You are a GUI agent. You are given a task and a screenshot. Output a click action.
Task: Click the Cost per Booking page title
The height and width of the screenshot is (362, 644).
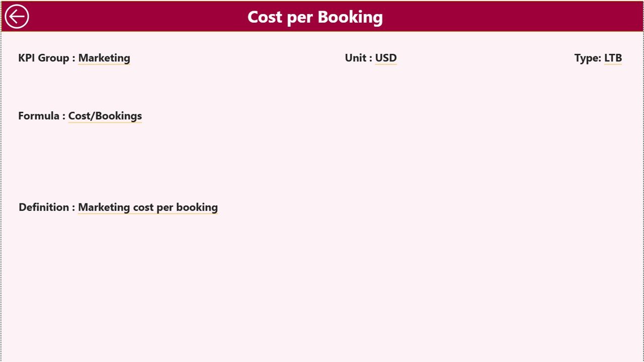314,17
